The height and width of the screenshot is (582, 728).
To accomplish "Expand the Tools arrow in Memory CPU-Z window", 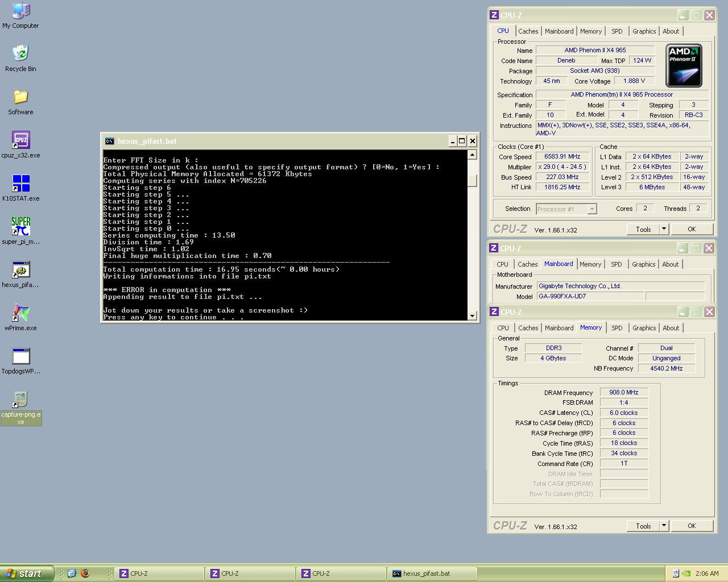I will 664,526.
